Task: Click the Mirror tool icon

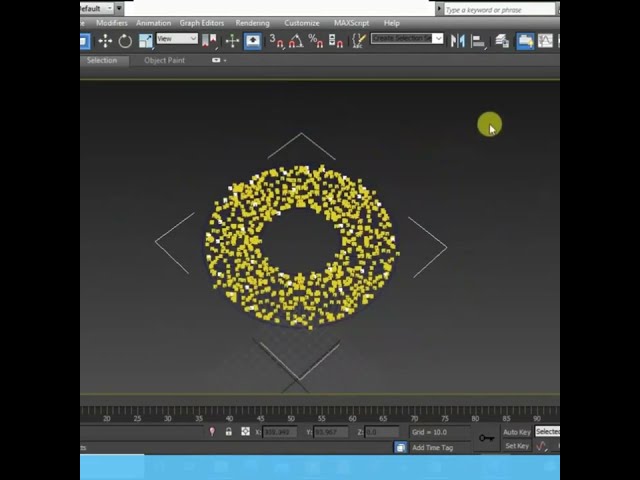Action: tap(458, 41)
